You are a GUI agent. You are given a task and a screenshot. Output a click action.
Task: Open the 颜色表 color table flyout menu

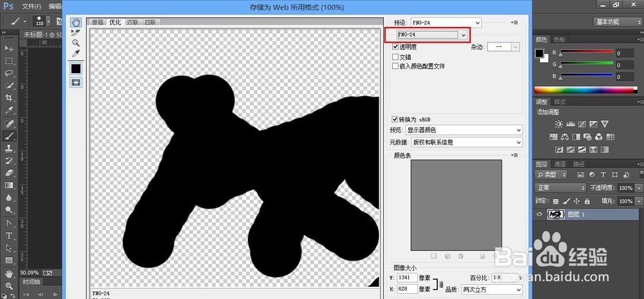(514, 156)
